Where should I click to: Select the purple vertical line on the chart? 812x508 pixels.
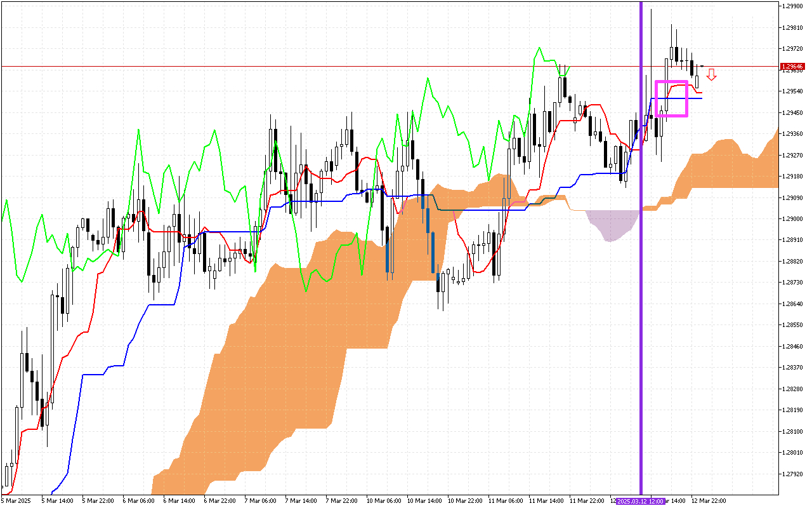pyautogui.click(x=641, y=248)
